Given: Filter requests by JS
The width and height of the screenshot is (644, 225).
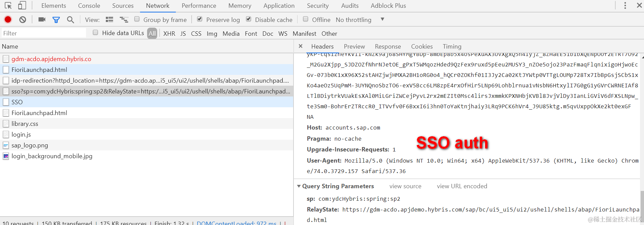Looking at the screenshot, I should tap(183, 34).
